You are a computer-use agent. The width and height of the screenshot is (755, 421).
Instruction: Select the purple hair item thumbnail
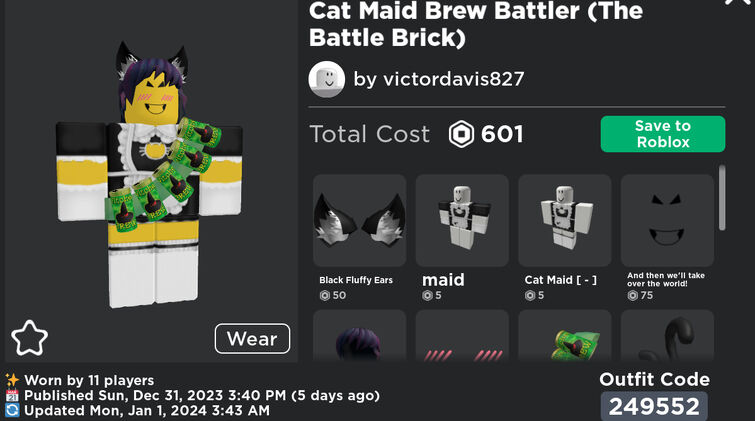coord(359,335)
